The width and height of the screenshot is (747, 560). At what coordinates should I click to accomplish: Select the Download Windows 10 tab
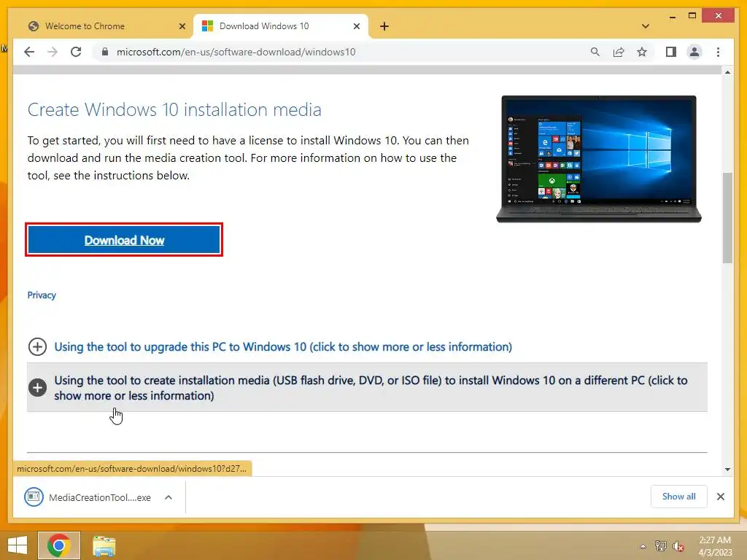click(281, 26)
